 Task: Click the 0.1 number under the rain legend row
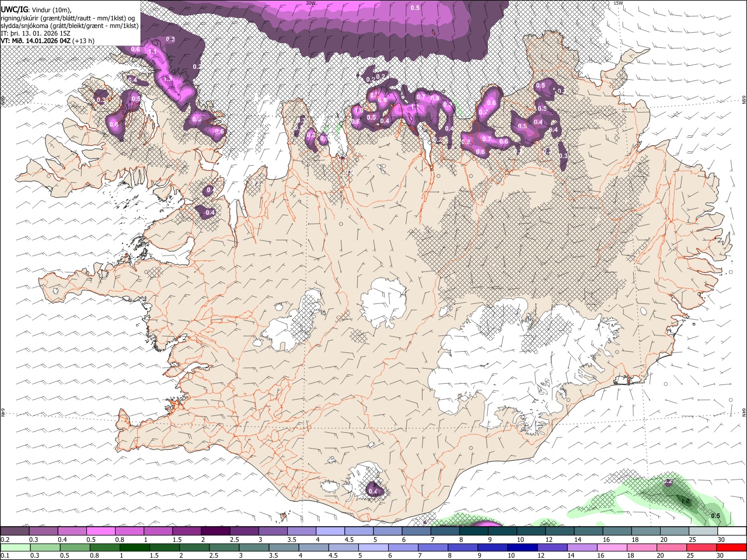(x=5, y=555)
